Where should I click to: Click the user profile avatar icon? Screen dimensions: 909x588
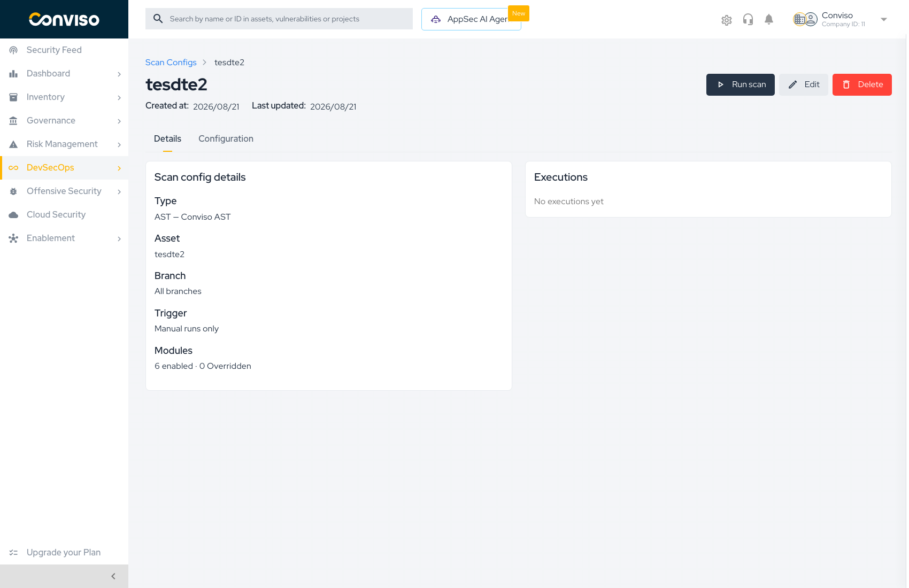tap(811, 19)
